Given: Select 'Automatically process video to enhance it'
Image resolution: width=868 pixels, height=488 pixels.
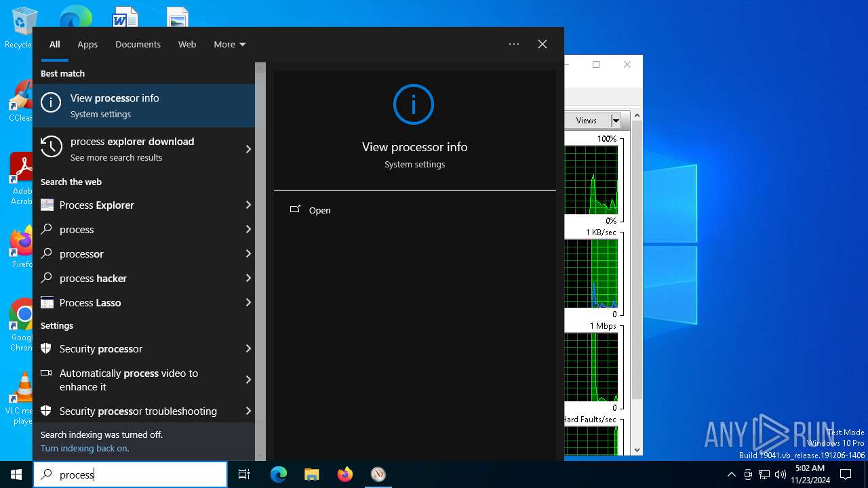Looking at the screenshot, I should 144,380.
